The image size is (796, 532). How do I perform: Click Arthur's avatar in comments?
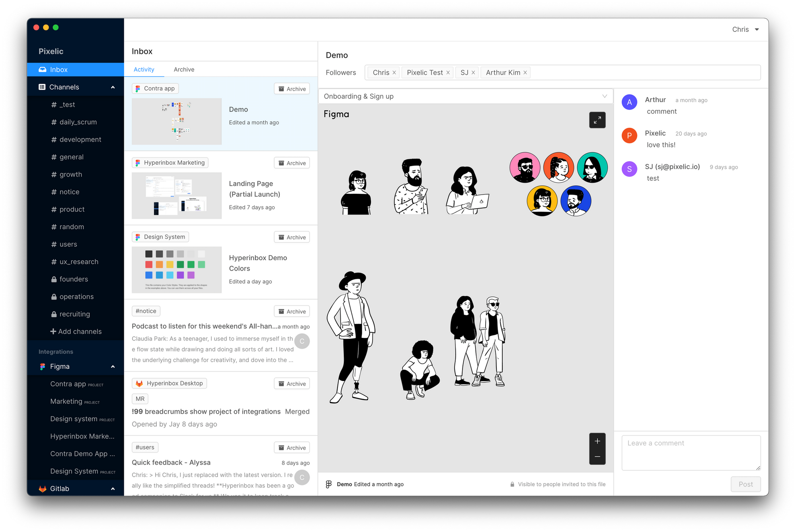[629, 102]
